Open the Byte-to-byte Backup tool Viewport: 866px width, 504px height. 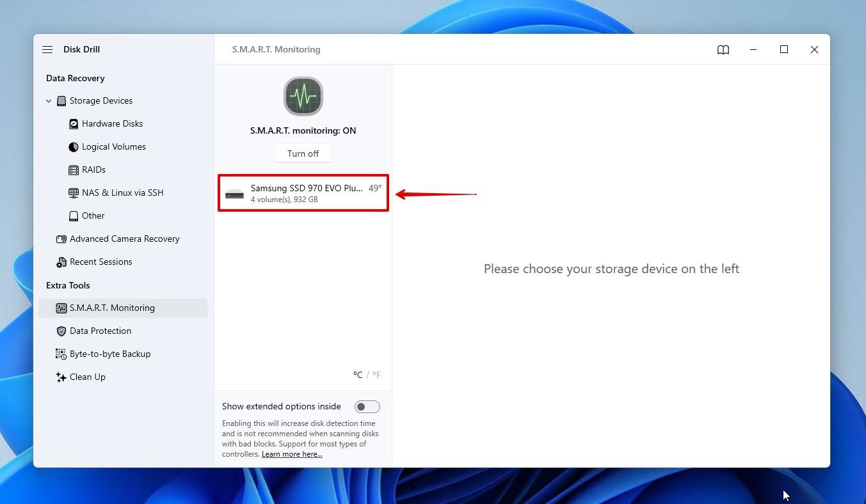(x=110, y=354)
